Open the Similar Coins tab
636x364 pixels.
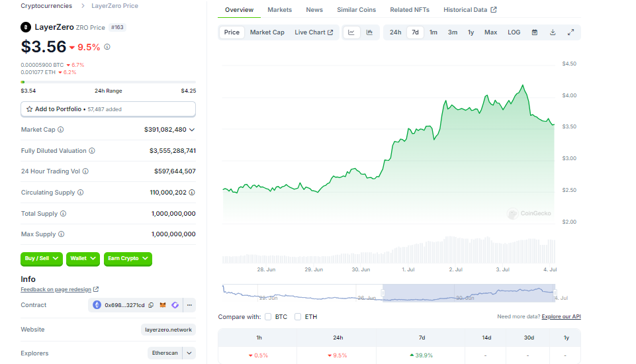click(357, 10)
